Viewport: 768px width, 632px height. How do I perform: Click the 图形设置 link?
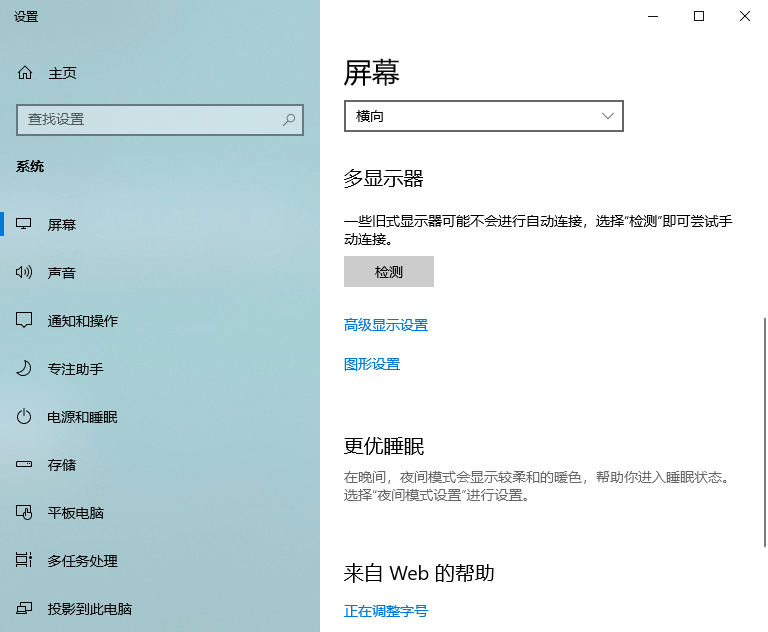tap(372, 364)
